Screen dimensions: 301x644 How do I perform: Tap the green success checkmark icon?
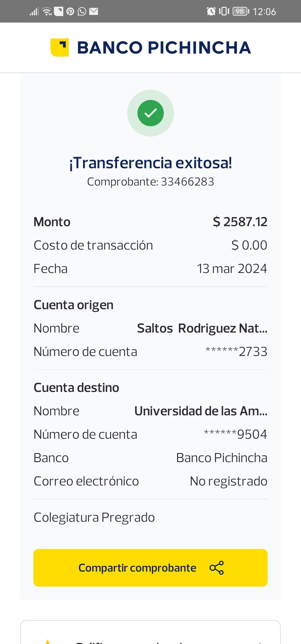coord(151,113)
